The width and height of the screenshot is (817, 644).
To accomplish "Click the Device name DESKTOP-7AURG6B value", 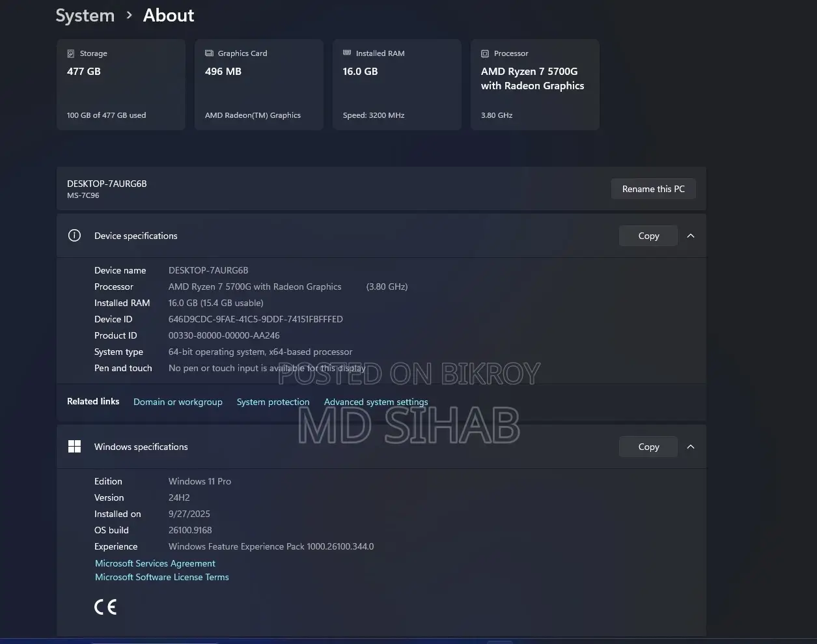I will click(208, 270).
